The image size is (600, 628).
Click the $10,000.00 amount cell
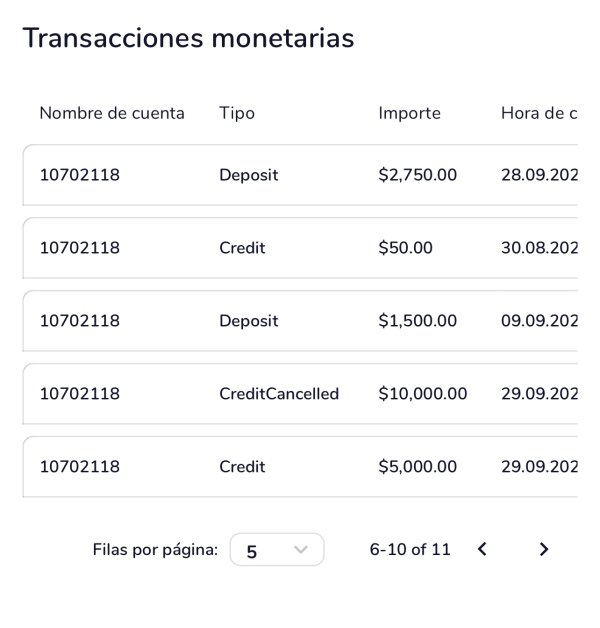tap(423, 394)
